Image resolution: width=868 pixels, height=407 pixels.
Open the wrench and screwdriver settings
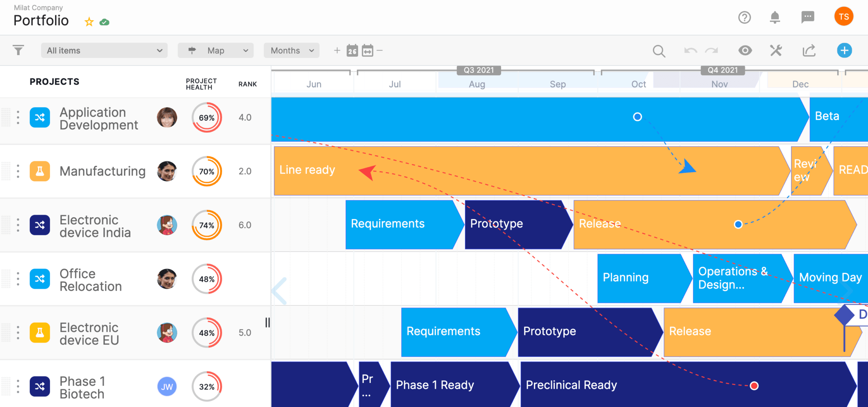776,50
